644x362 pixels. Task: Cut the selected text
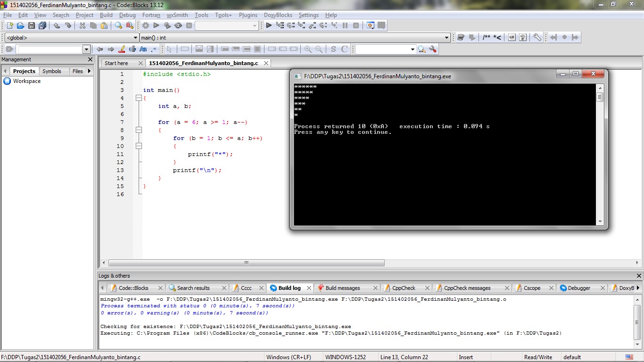82,25
